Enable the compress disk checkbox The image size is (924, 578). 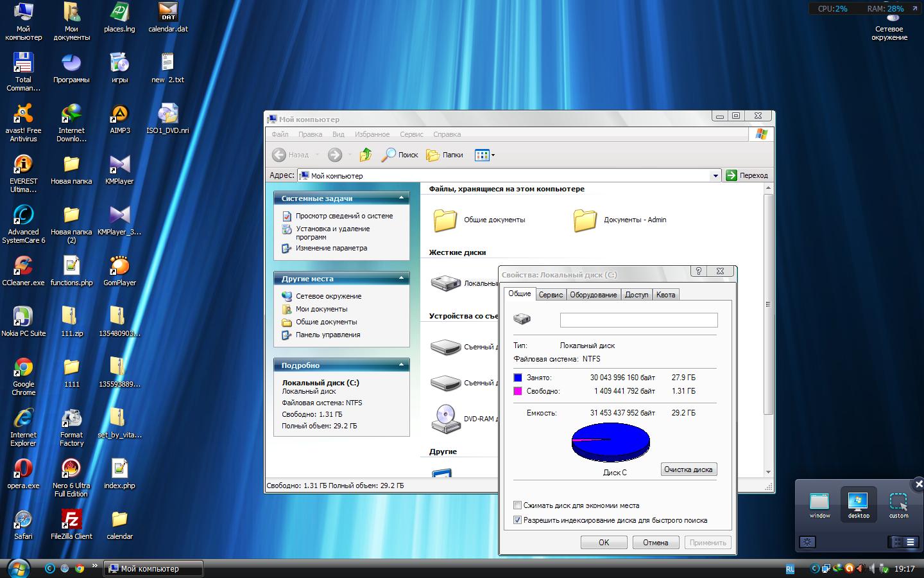[x=518, y=505]
